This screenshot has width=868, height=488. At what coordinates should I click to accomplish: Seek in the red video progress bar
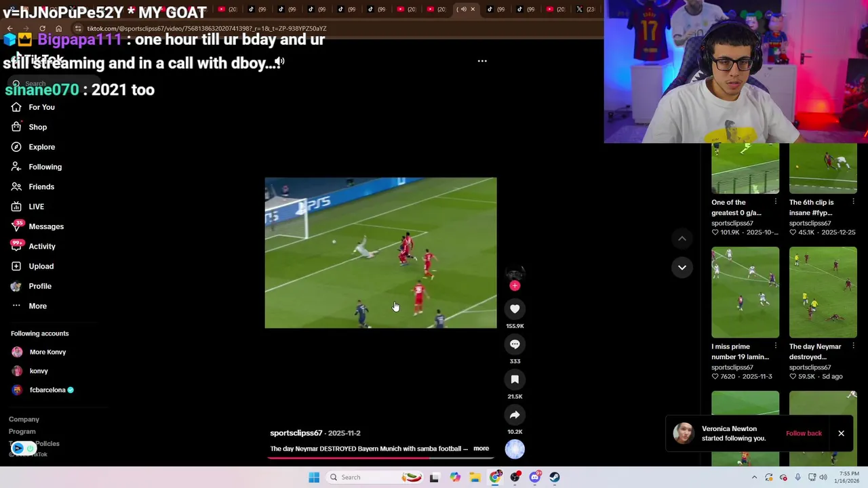(380, 457)
